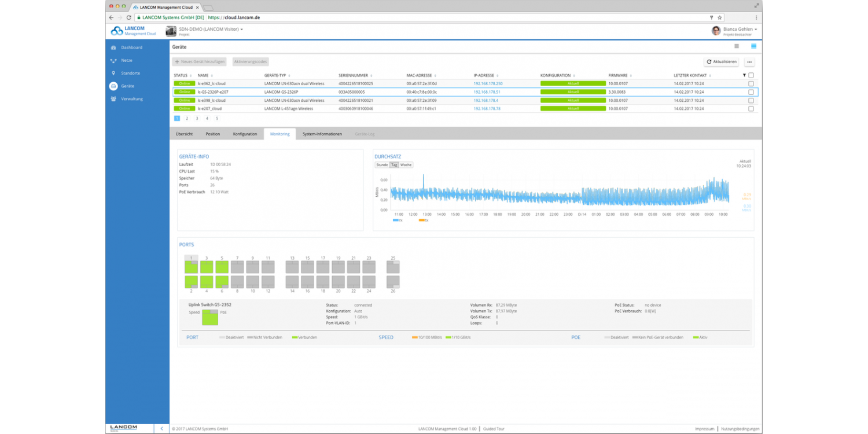Sort the table by FIRMWARE column

click(x=620, y=75)
